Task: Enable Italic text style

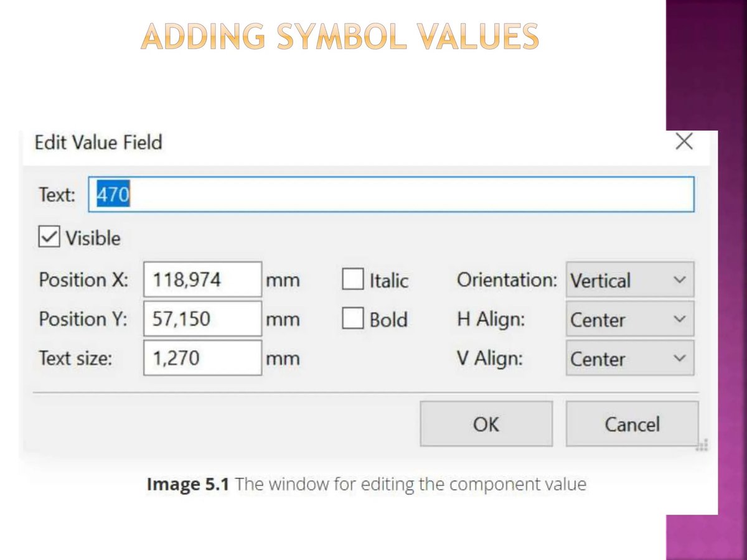Action: (x=353, y=279)
